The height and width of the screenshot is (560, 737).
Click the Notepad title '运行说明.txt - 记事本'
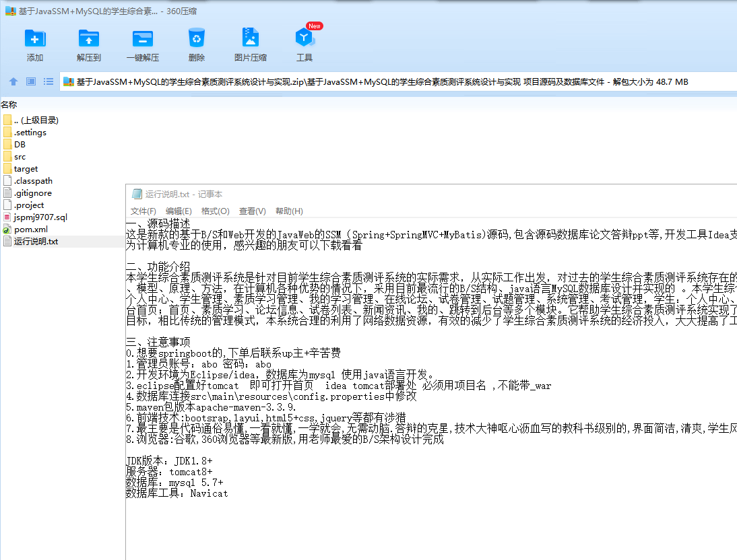click(184, 194)
